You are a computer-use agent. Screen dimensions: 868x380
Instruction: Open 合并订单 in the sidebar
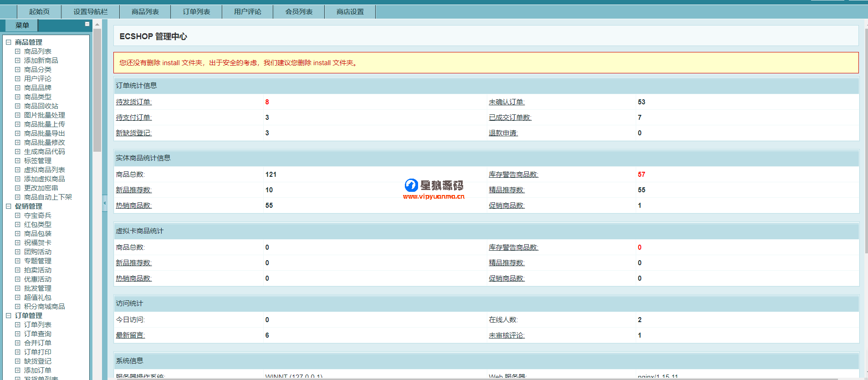(x=38, y=343)
